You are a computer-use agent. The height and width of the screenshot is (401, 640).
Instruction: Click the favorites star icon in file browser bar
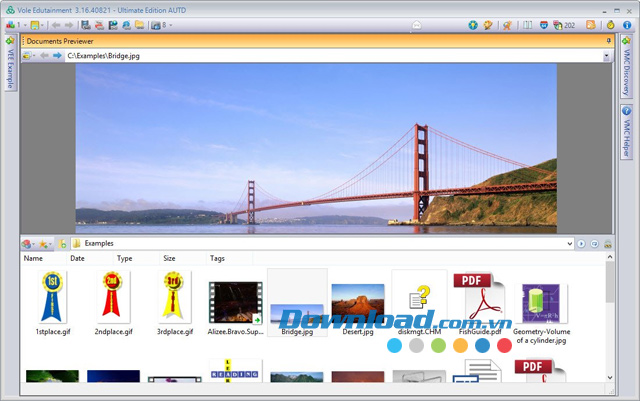coord(43,244)
